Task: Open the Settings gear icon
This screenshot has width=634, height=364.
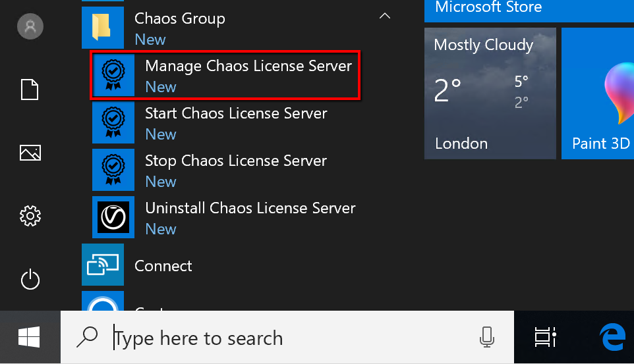Action: coord(30,215)
